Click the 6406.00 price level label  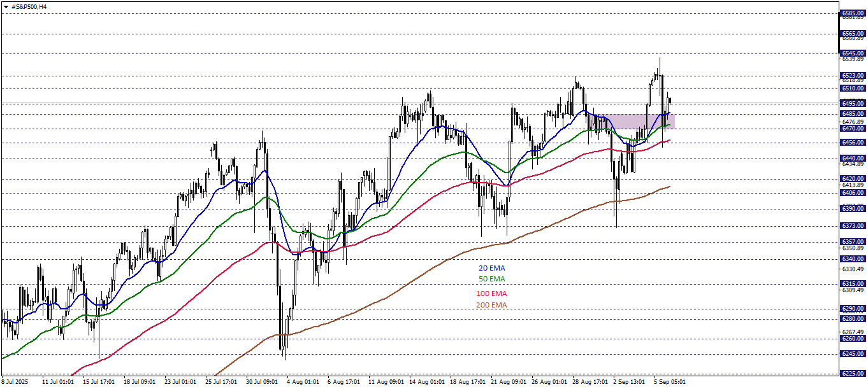pos(852,193)
